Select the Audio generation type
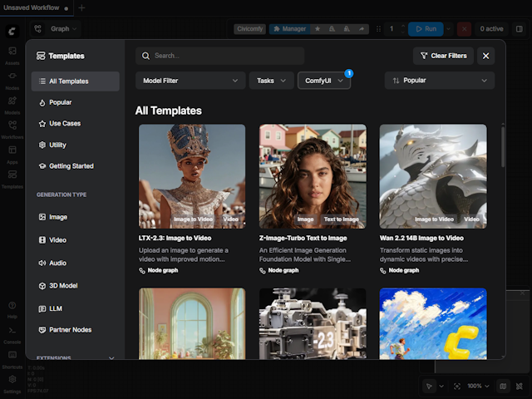The height and width of the screenshot is (399, 532). pos(76,263)
